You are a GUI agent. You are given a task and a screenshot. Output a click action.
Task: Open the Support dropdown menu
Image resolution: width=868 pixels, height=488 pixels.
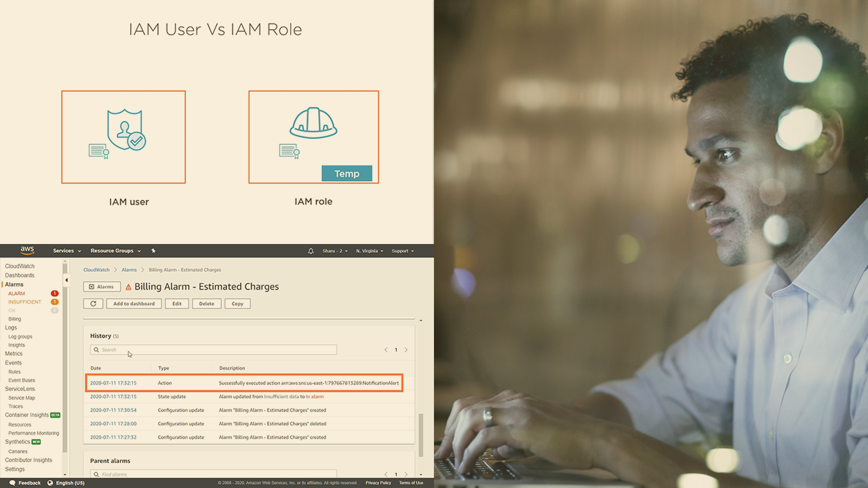click(x=402, y=251)
